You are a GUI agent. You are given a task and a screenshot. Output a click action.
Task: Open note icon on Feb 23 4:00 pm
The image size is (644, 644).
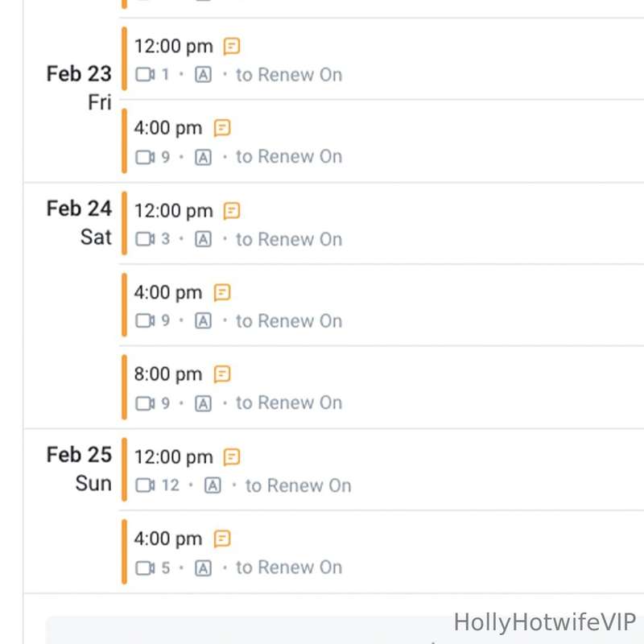(222, 128)
